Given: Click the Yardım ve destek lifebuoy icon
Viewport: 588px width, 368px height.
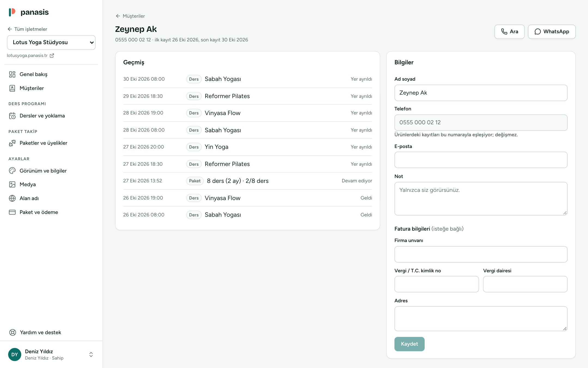Looking at the screenshot, I should click(x=13, y=332).
